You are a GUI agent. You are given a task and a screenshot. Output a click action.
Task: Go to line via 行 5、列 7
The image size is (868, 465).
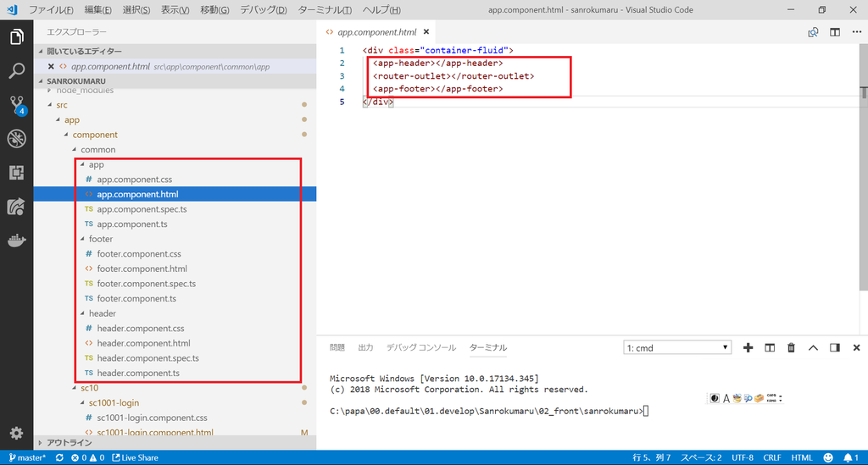click(x=652, y=458)
